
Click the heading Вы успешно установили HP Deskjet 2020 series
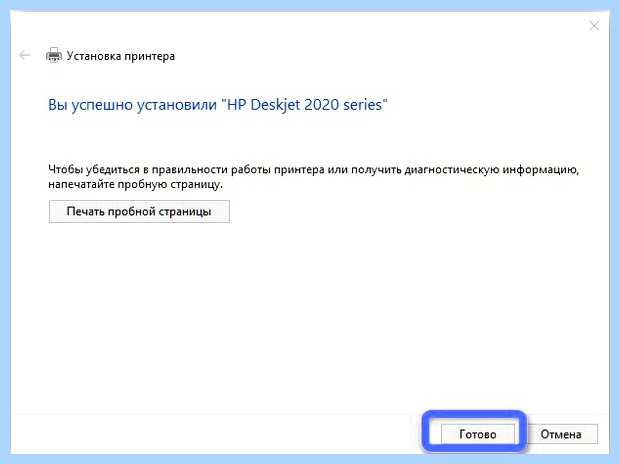(x=217, y=105)
